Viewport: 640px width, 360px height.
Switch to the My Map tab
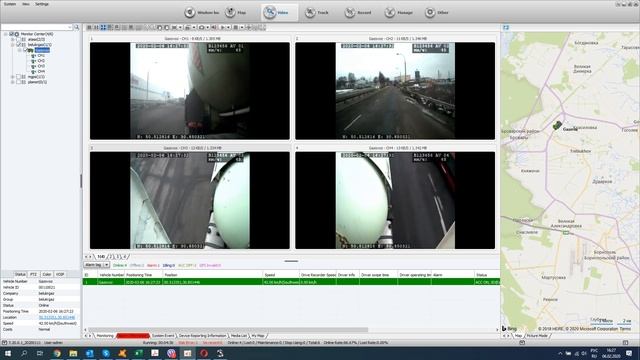point(258,336)
